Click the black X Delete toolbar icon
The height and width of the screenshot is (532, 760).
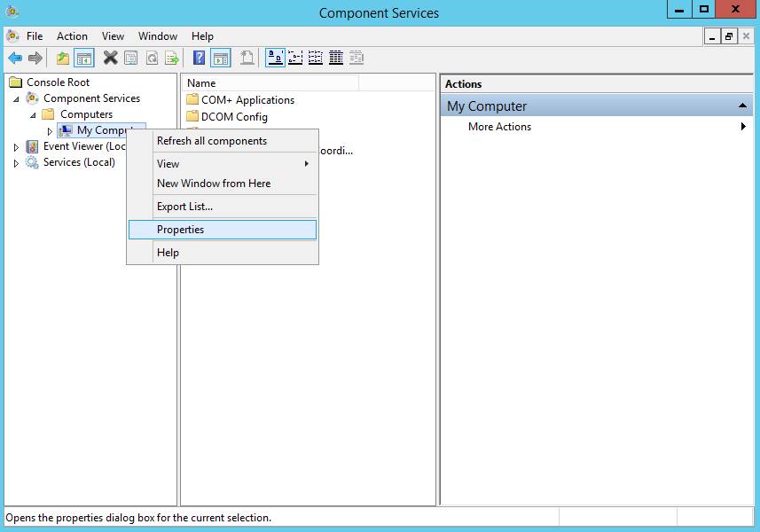pyautogui.click(x=111, y=59)
